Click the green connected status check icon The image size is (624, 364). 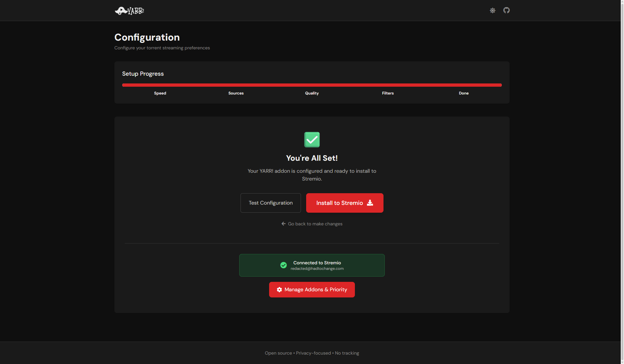pyautogui.click(x=283, y=265)
